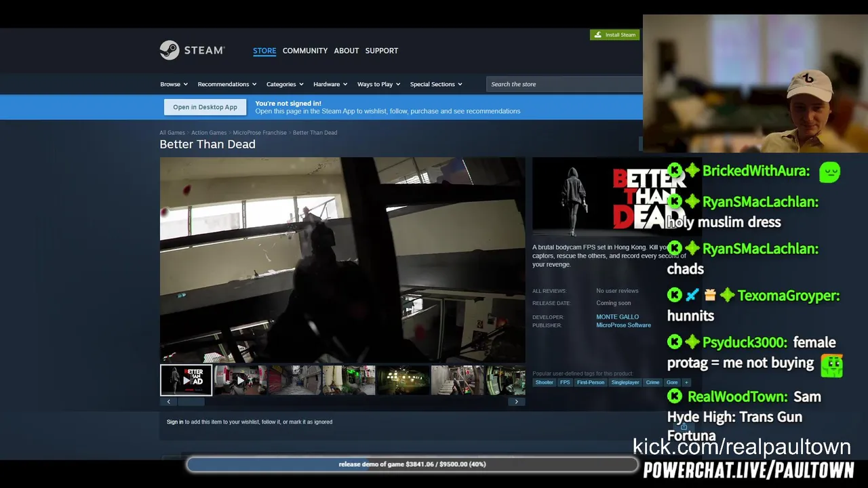868x488 pixels.
Task: Click the Sign in link
Action: click(x=175, y=422)
